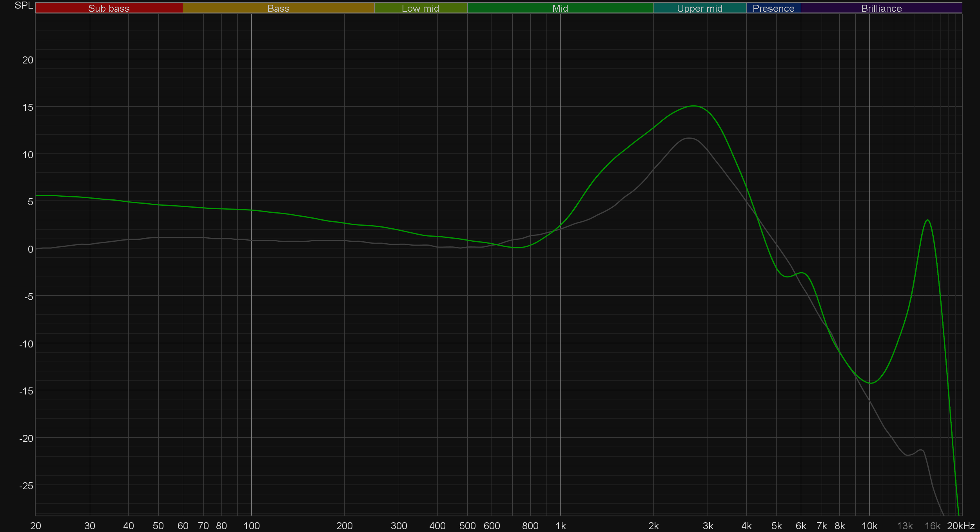Click the green Mid band header
This screenshot has width=980, height=532.
560,8
